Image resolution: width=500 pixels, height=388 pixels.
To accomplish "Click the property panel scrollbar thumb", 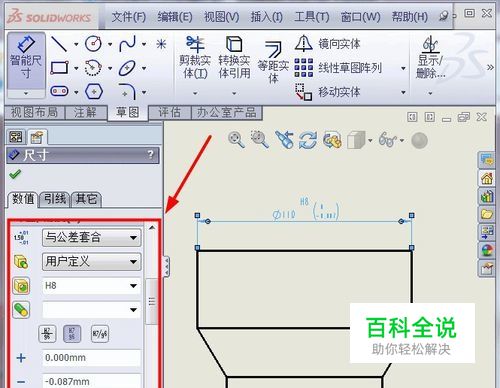I will pos(152,301).
